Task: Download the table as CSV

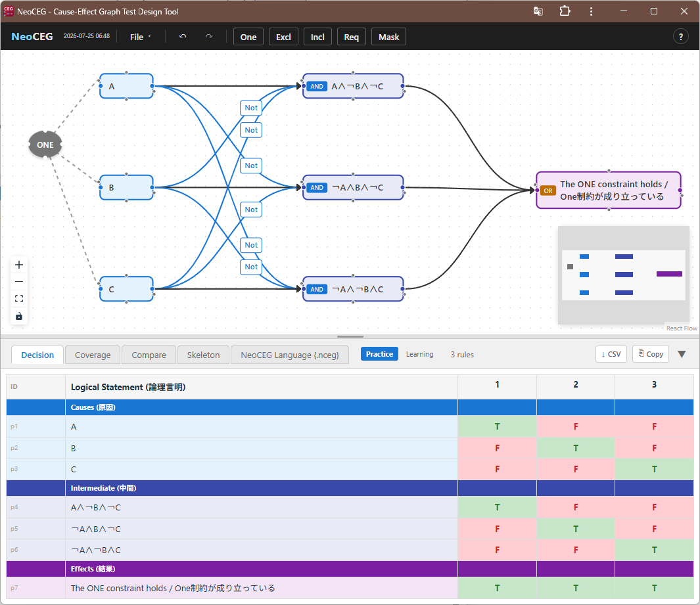Action: [611, 354]
